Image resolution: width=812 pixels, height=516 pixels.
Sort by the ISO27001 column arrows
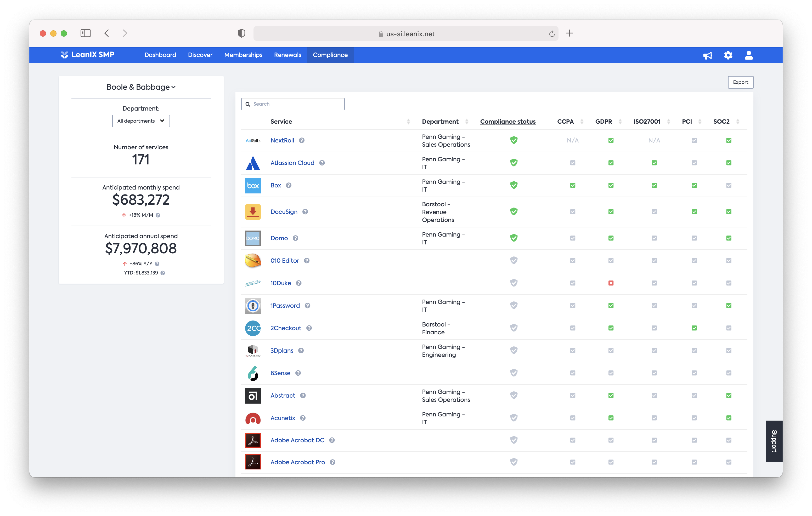[x=668, y=122]
